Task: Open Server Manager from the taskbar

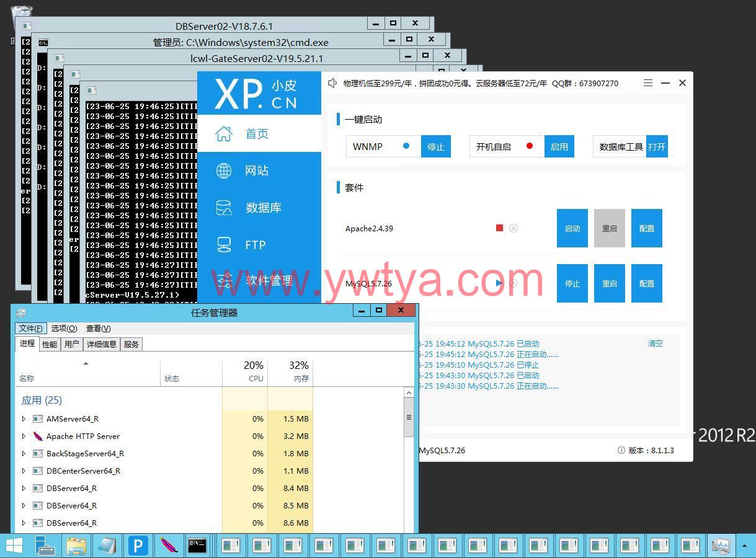Action: pos(45,546)
